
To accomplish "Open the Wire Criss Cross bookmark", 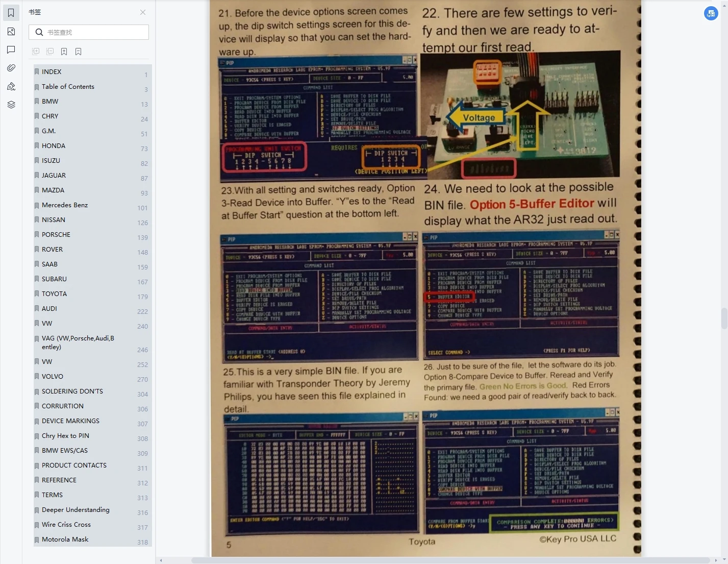I will point(93,525).
